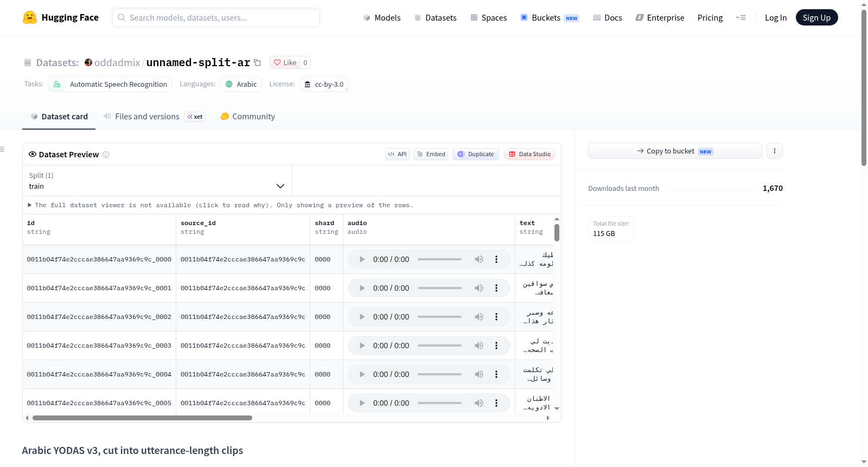Open the left sidebar collapse handle

pyautogui.click(x=2, y=149)
